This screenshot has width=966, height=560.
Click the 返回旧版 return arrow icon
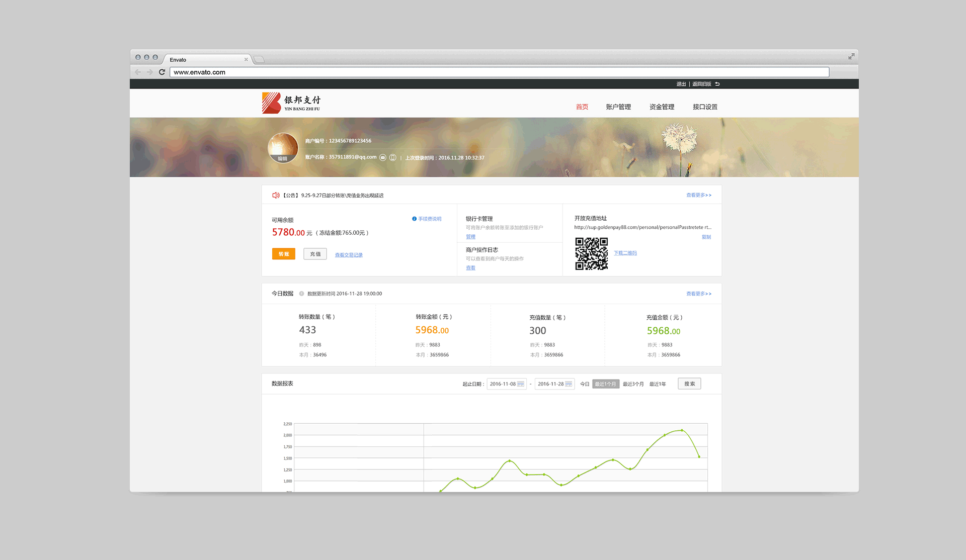click(717, 84)
